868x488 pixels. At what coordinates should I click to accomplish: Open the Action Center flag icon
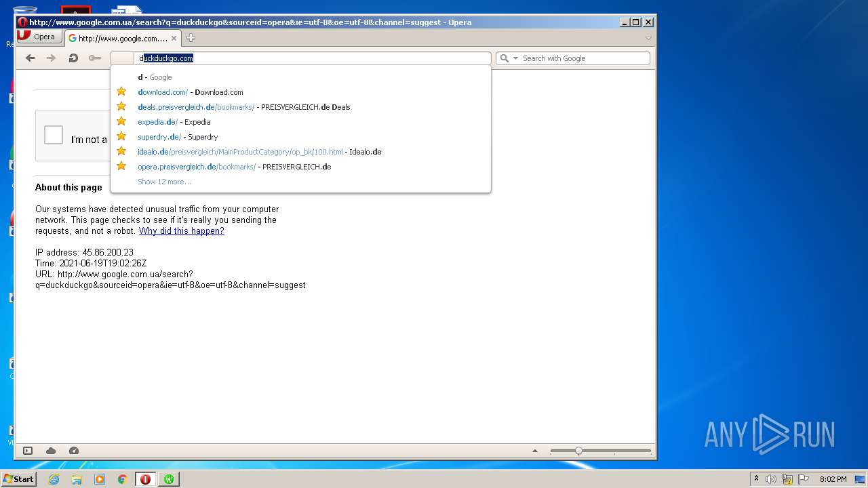[804, 479]
